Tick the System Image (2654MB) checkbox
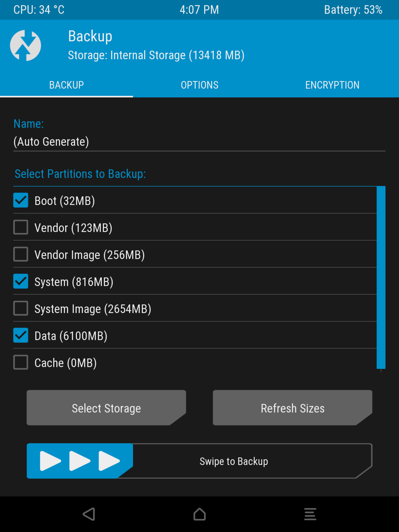This screenshot has width=399, height=532. click(21, 308)
